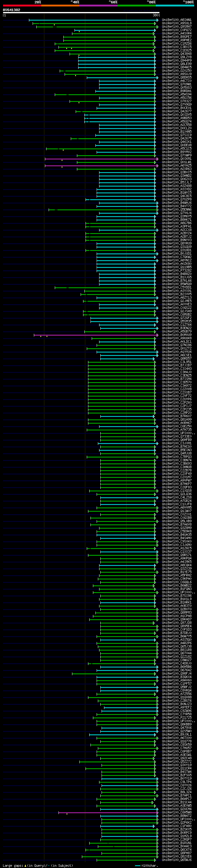Select hit label UniRef100_A0LDC1
Screen dimensions: 197x868
pos(177,342)
